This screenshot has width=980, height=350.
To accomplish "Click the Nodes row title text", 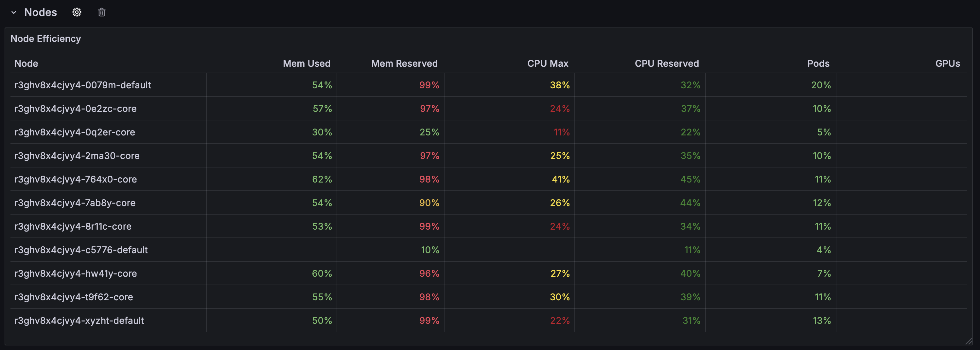I will [40, 12].
